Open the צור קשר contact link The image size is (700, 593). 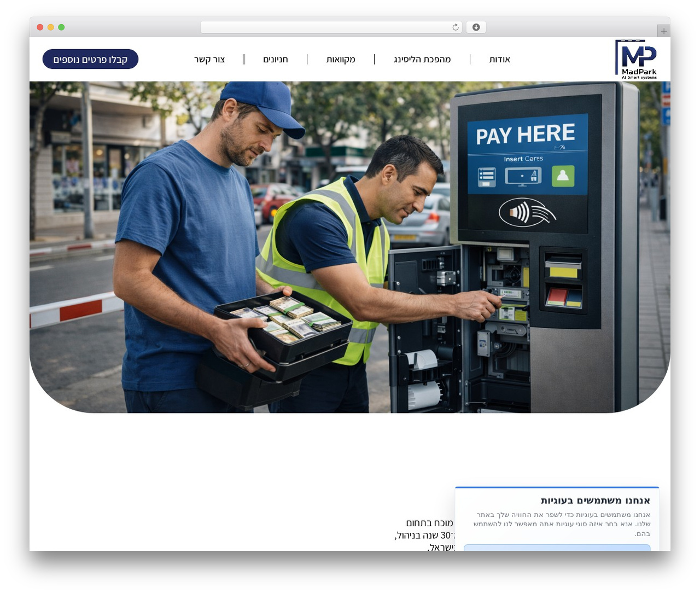[x=209, y=60]
